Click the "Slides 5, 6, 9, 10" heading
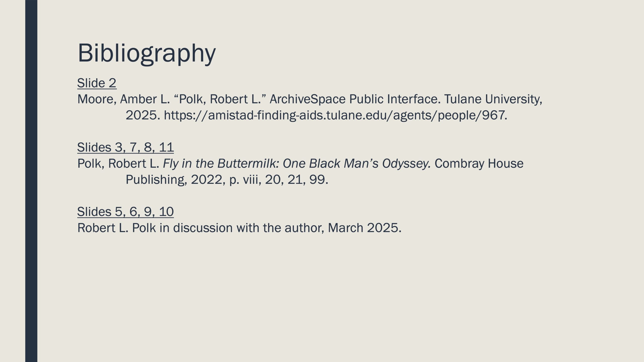Screen dimensions: 644x362 [125, 211]
